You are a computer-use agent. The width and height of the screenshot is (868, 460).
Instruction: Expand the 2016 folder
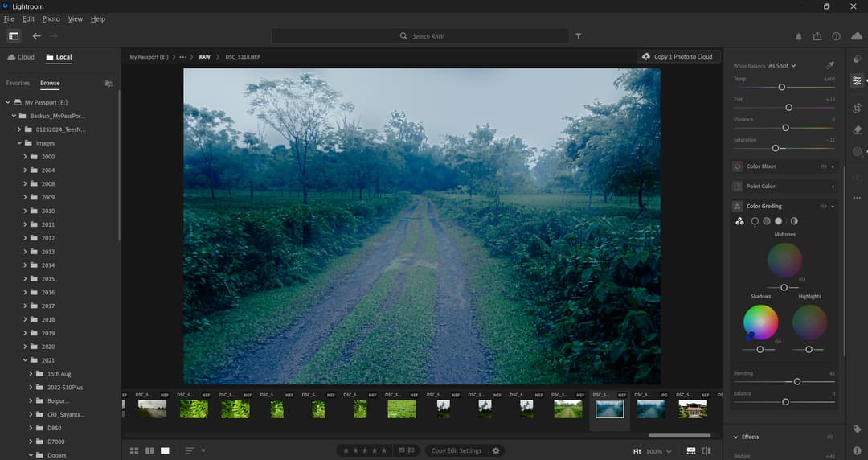coord(25,292)
